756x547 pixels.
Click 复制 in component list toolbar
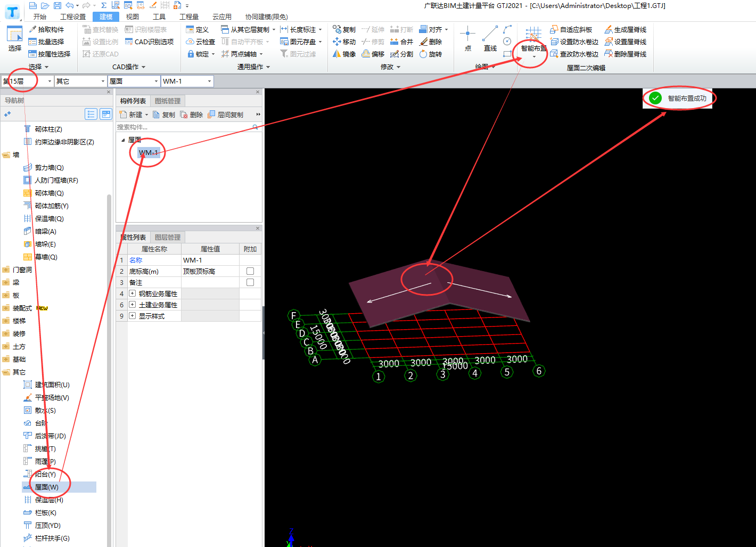(164, 115)
